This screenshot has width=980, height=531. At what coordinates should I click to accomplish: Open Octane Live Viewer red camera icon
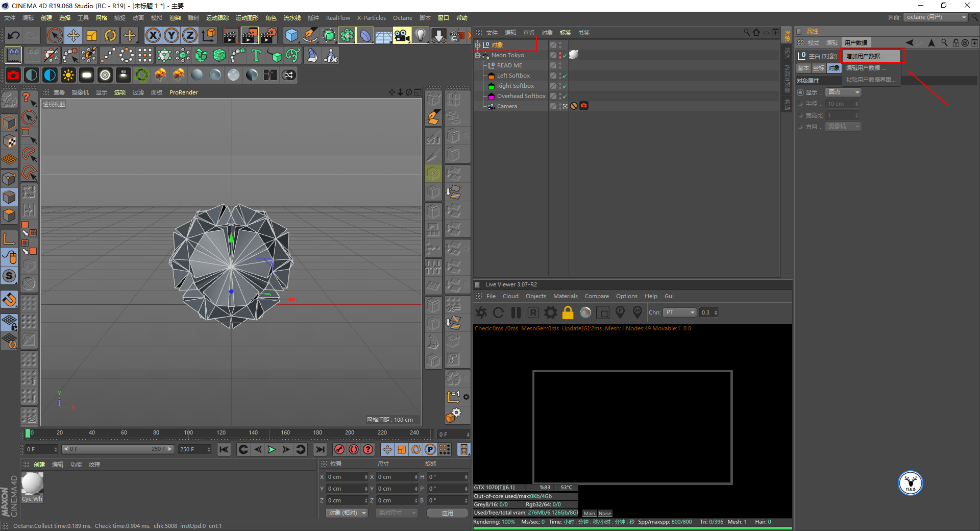pos(13,75)
